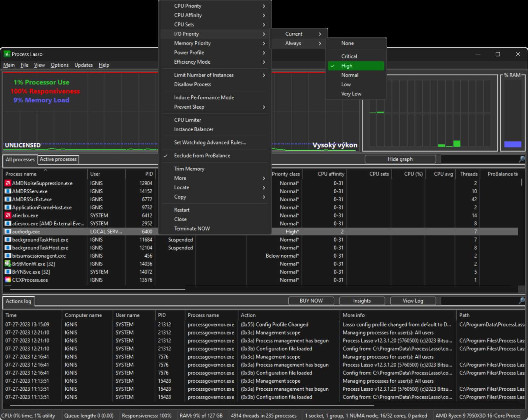Click the BUY NOW button
Screen dimensions: 528x420
(x=311, y=301)
